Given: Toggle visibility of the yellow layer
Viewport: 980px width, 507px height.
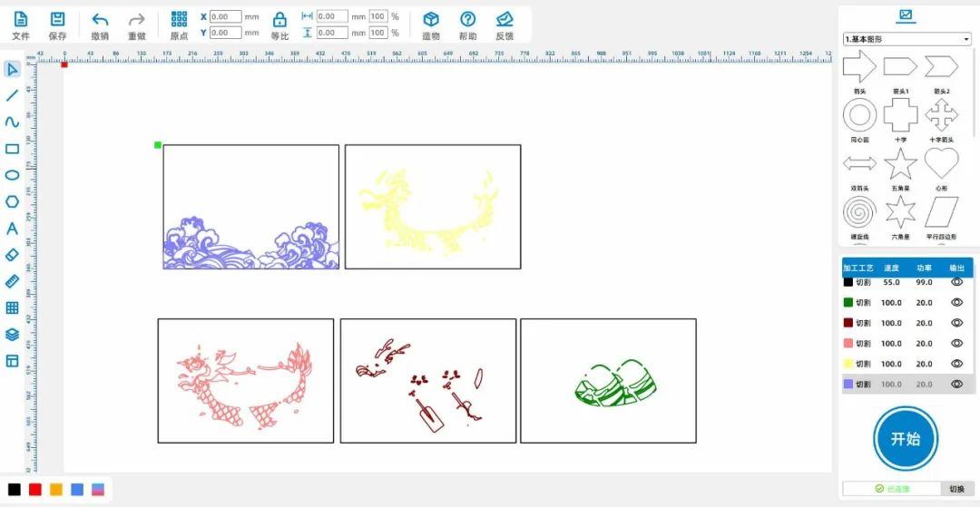Looking at the screenshot, I should coord(956,364).
